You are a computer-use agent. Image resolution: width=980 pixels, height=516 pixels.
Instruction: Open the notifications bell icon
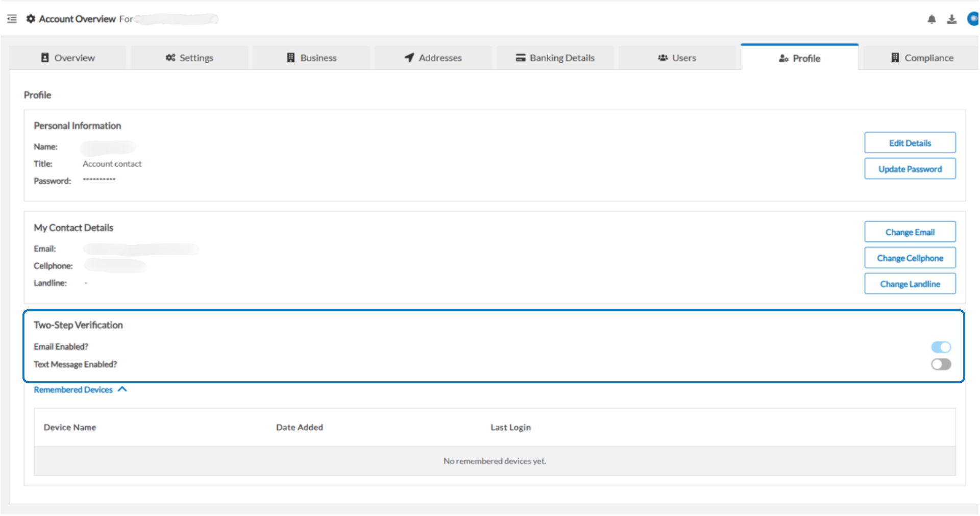932,19
